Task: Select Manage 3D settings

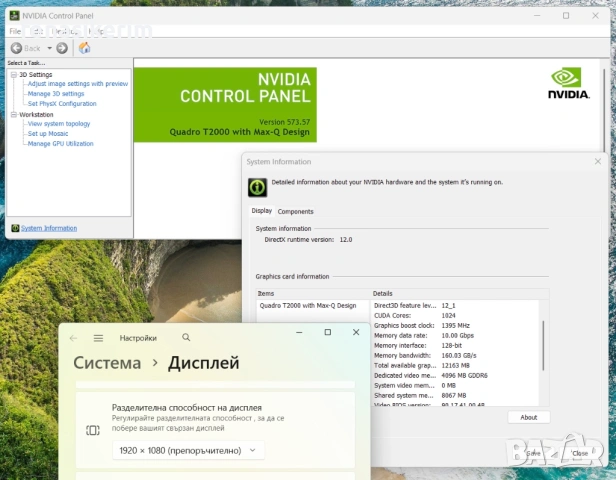Action: click(56, 94)
